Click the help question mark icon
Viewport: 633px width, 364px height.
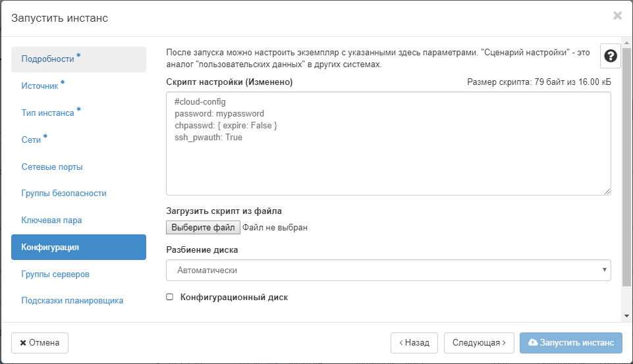coord(611,57)
